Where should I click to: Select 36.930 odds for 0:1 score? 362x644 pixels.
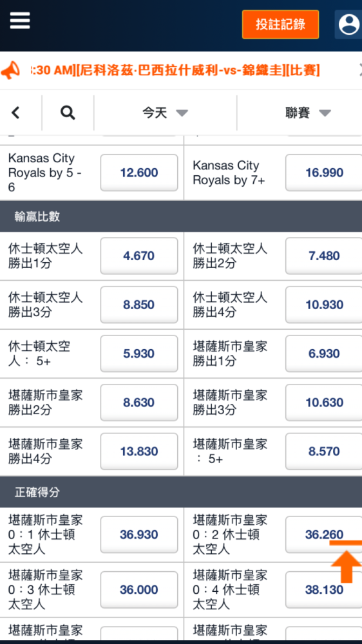pos(139,535)
